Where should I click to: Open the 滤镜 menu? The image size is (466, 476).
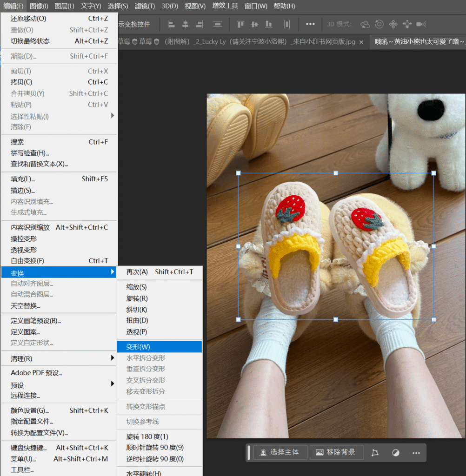coord(144,6)
